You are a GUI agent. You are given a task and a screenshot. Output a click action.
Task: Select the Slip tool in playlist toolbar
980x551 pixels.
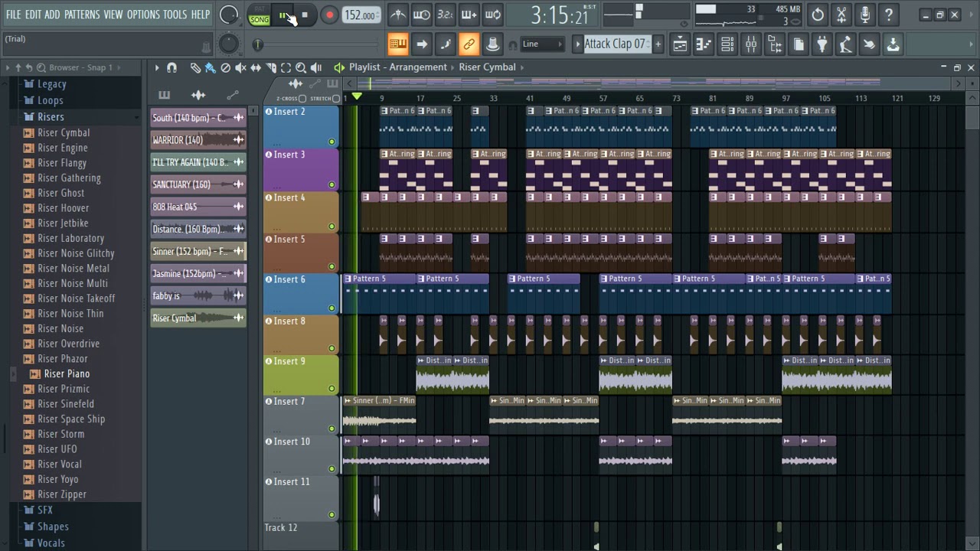tap(256, 67)
